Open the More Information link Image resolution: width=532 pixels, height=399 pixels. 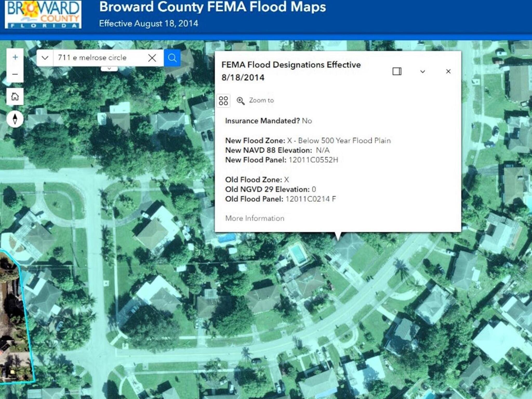[255, 218]
